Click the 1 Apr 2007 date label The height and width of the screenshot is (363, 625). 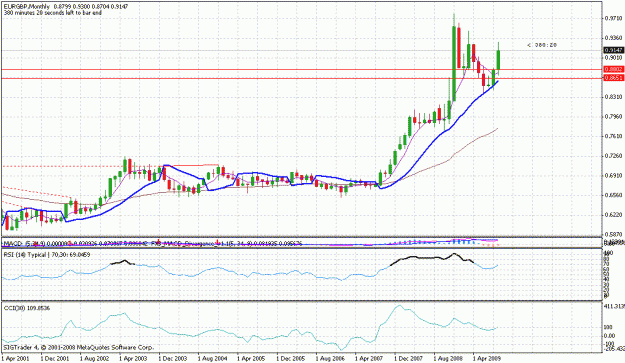pyautogui.click(x=369, y=358)
